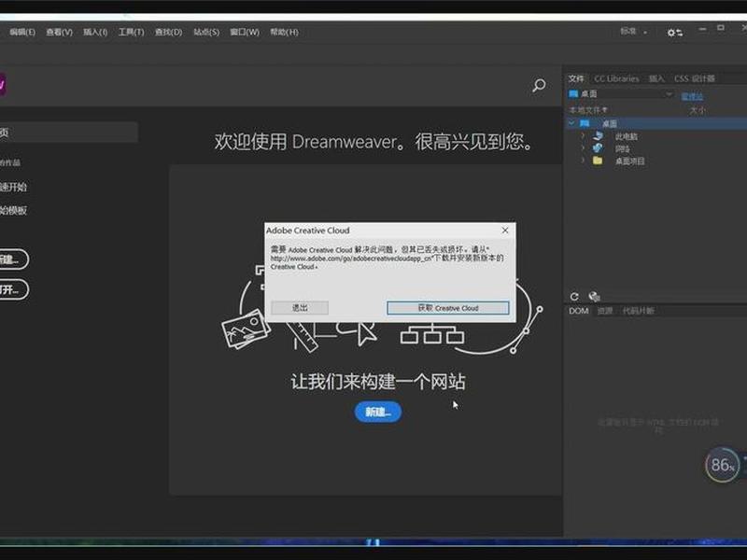The width and height of the screenshot is (747, 560).
Task: Switch to the 文件 panel tab
Action: 576,78
